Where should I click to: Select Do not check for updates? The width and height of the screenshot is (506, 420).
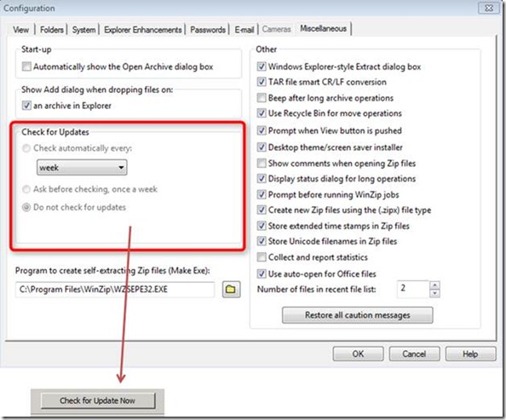[x=26, y=207]
